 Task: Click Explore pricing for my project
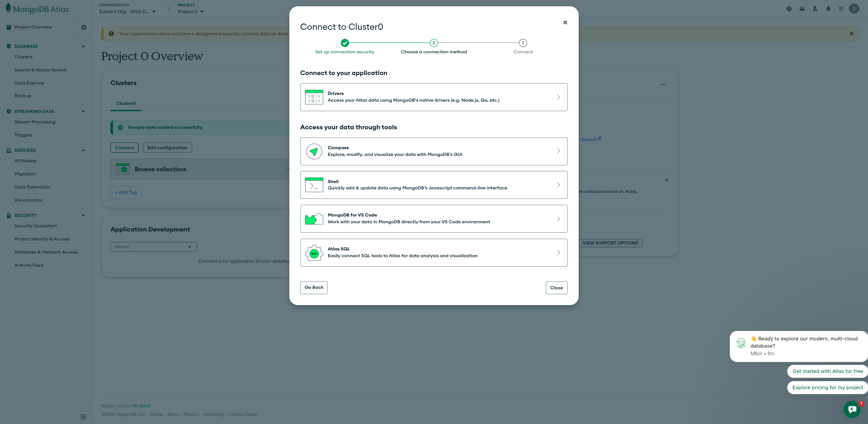tap(827, 387)
